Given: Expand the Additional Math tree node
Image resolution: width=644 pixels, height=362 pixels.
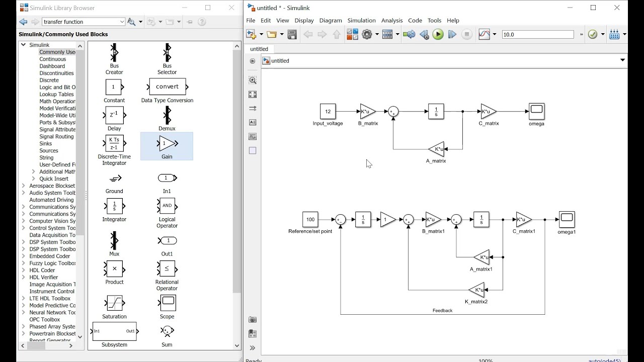Looking at the screenshot, I should 34,171.
